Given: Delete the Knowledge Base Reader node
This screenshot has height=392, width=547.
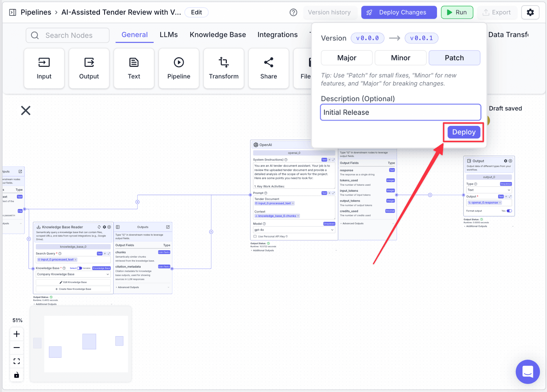Looking at the screenshot, I should (x=109, y=227).
